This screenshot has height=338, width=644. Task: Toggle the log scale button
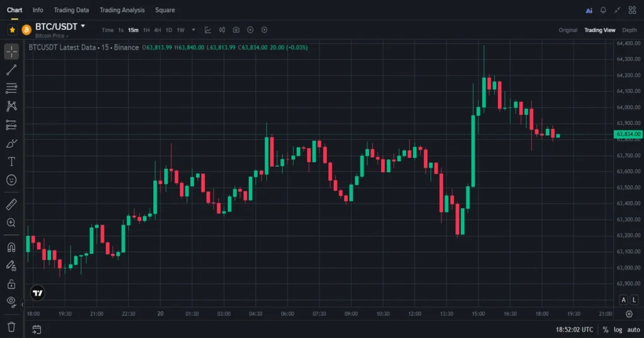[618, 329]
